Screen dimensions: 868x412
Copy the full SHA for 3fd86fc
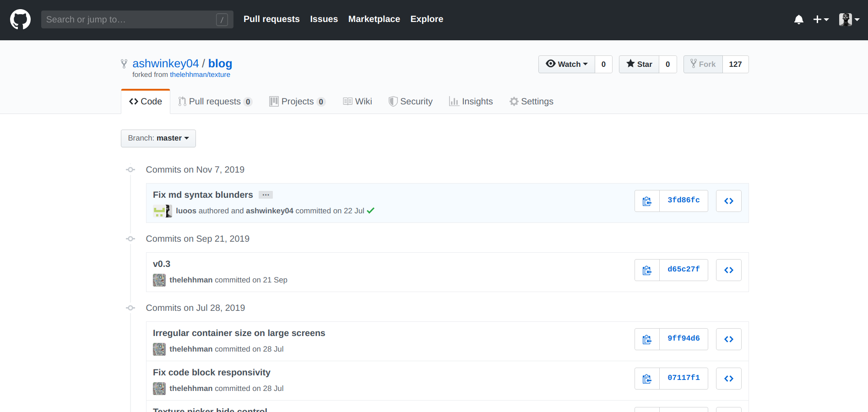tap(647, 201)
